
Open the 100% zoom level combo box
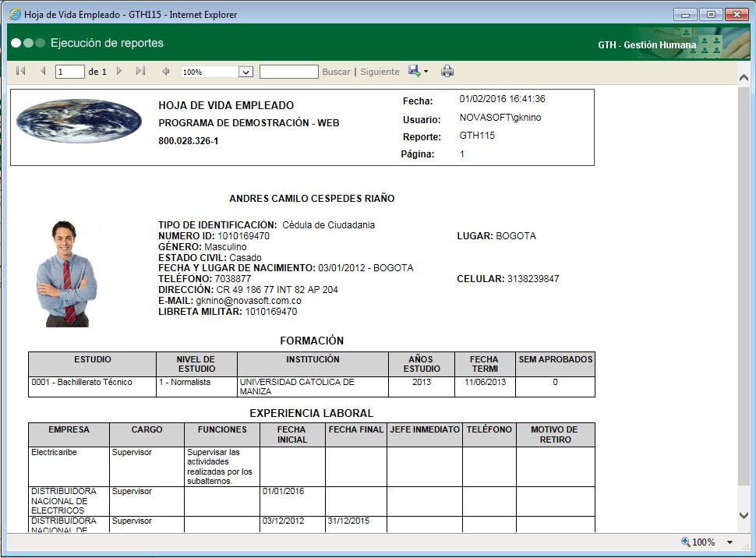click(x=217, y=72)
